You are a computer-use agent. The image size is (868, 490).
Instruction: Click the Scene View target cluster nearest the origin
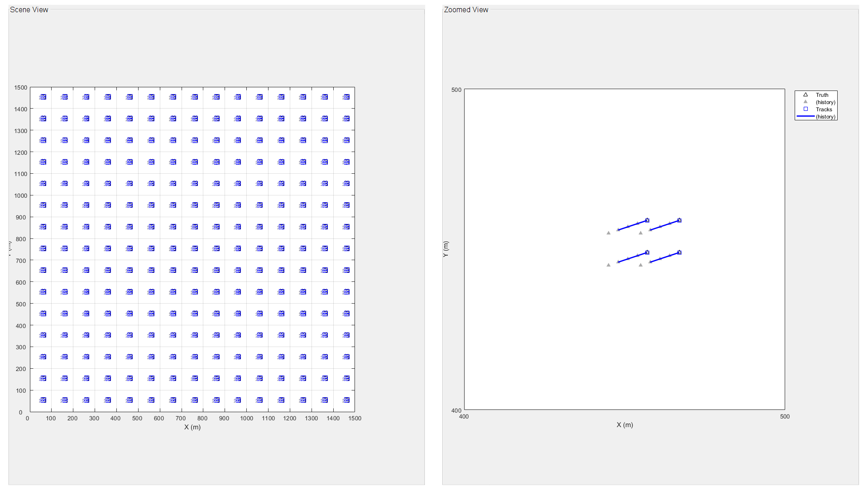[43, 400]
